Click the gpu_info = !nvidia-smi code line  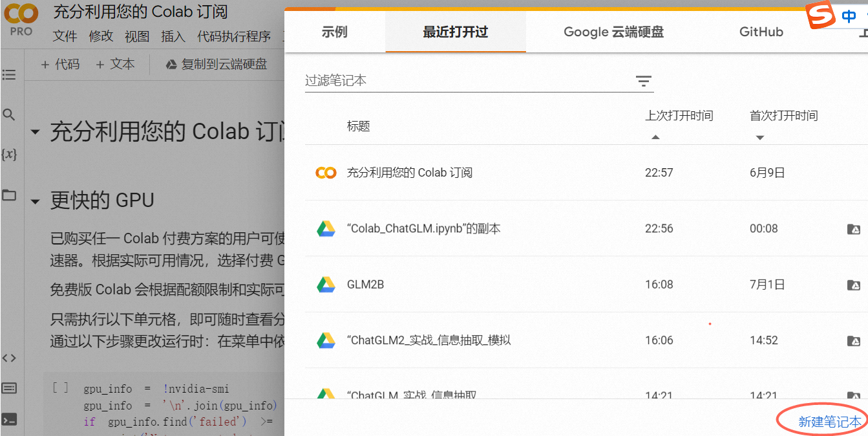pos(156,389)
